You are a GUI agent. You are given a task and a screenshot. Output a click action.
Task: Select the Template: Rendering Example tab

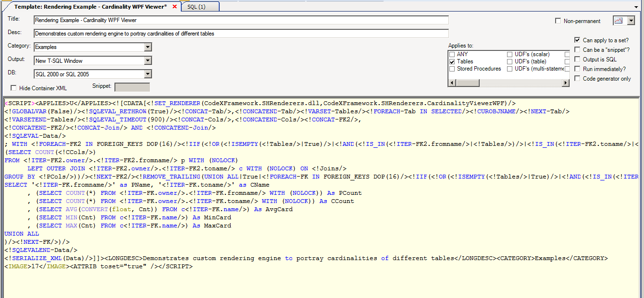(x=87, y=7)
